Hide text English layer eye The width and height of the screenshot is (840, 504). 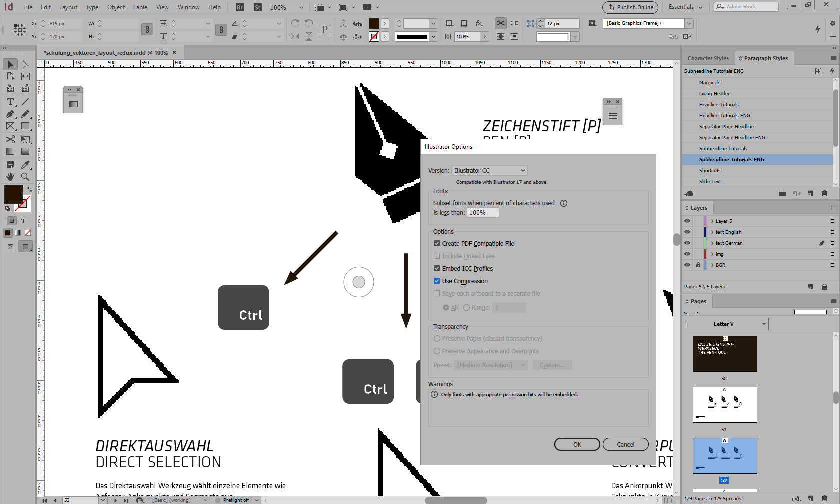point(687,232)
